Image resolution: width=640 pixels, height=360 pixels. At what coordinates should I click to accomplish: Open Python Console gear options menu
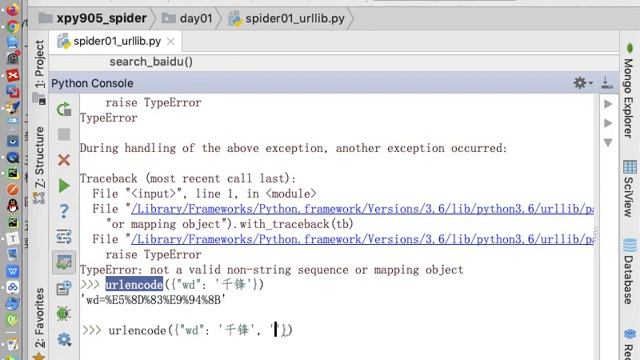click(x=582, y=83)
